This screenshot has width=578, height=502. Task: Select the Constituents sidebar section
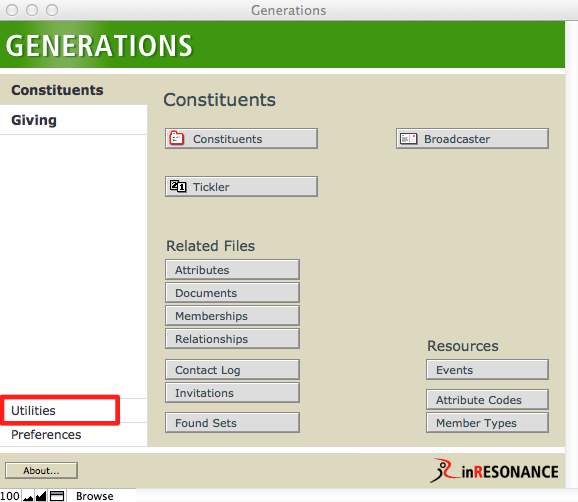(73, 90)
